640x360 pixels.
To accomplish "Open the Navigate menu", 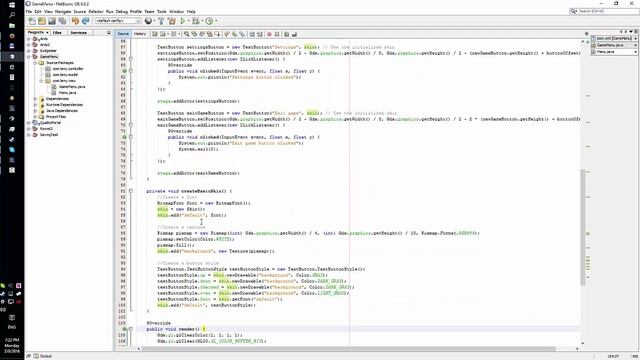I will click(62, 11).
